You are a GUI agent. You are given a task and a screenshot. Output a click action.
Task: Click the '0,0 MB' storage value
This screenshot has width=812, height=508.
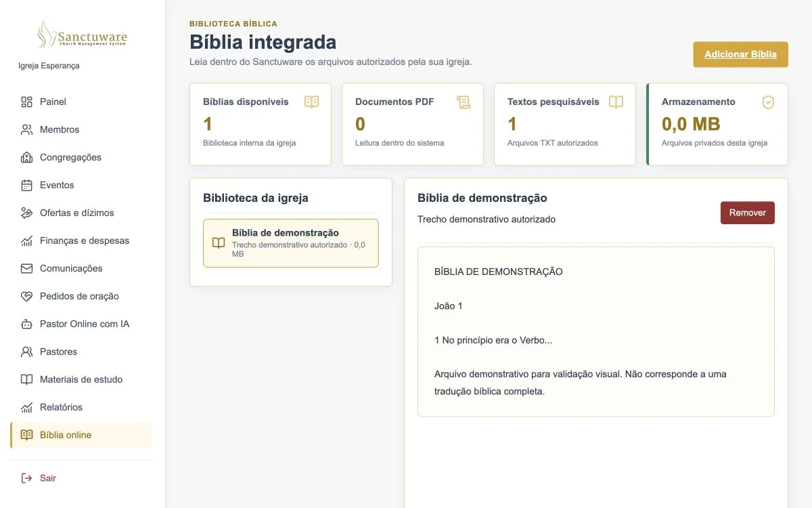pyautogui.click(x=691, y=124)
